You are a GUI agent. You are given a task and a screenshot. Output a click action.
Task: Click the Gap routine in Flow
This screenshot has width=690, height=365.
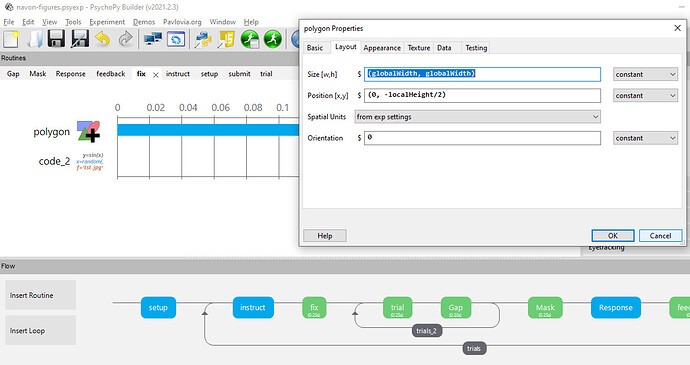click(455, 307)
